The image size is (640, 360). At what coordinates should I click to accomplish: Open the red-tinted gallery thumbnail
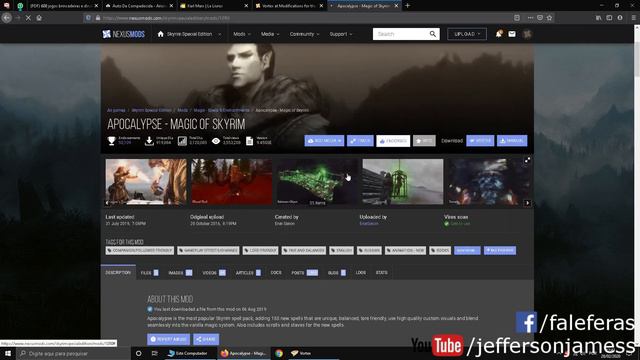tap(231, 182)
